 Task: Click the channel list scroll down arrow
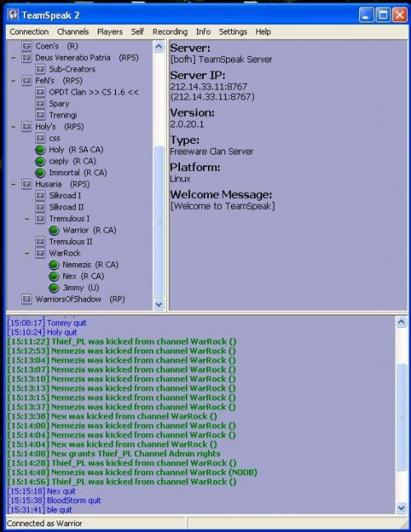click(159, 304)
